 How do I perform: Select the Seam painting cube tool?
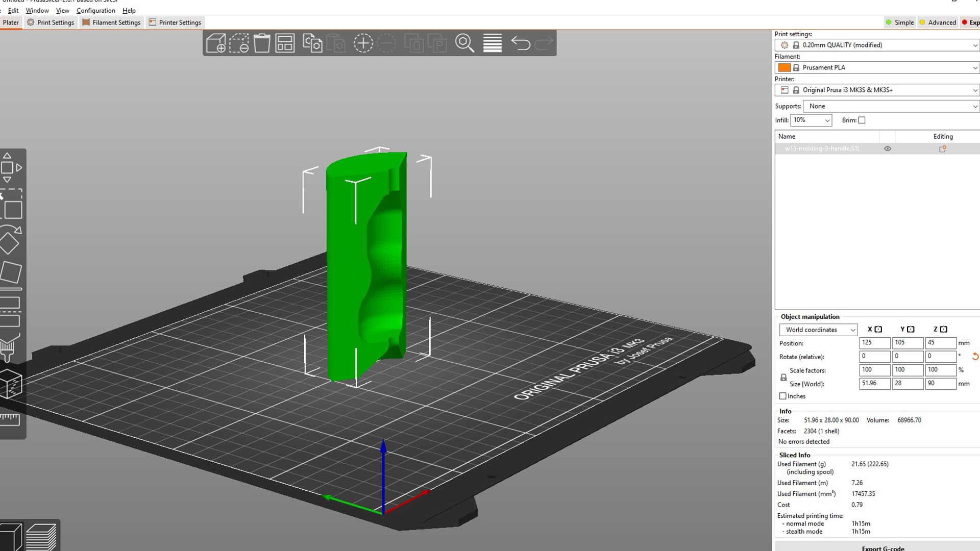[x=10, y=384]
